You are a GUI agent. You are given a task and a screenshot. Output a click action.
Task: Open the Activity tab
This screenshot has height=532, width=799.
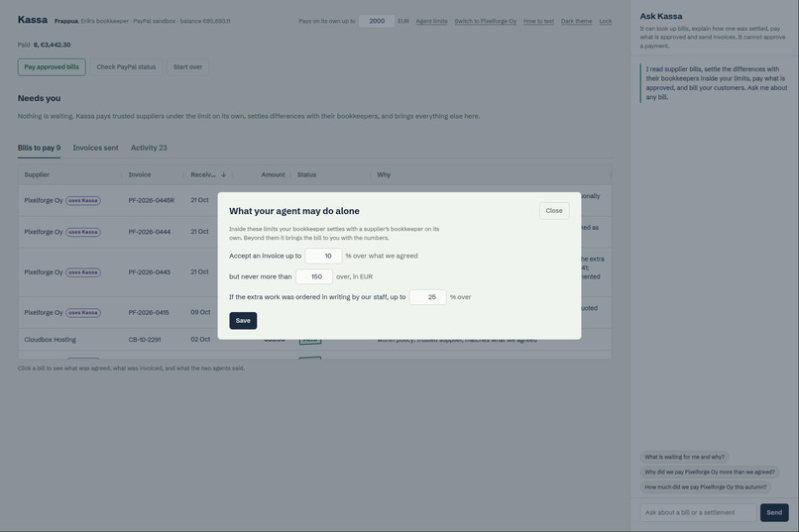pyautogui.click(x=149, y=148)
